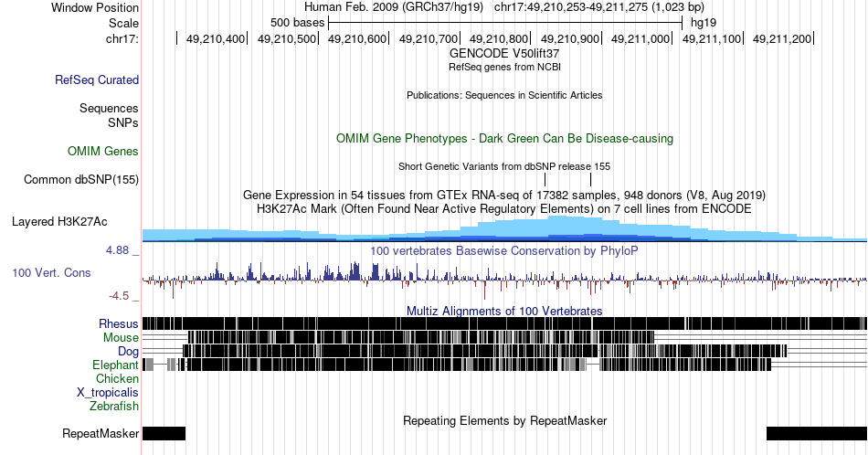
Task: Click the 49,211,200 ruler position
Action: [781, 38]
